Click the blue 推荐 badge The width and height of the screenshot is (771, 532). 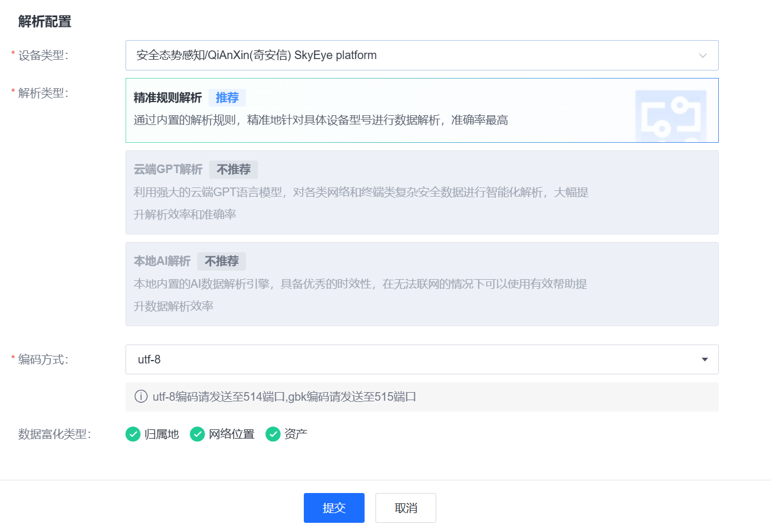click(227, 98)
